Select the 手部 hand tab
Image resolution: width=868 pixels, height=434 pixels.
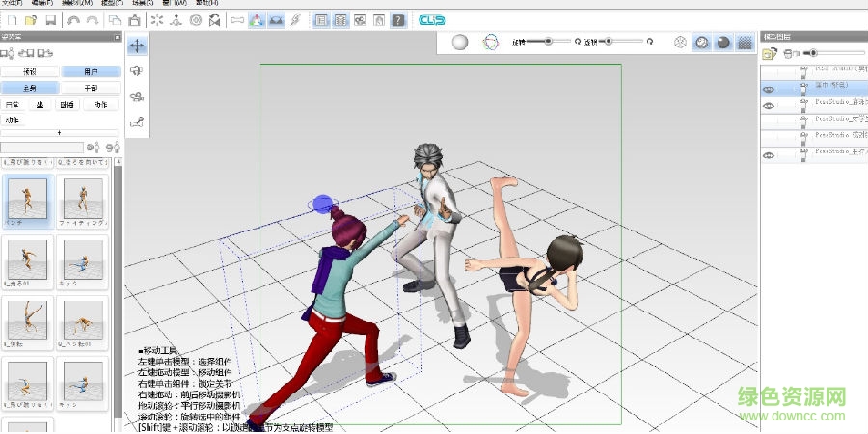coord(91,88)
